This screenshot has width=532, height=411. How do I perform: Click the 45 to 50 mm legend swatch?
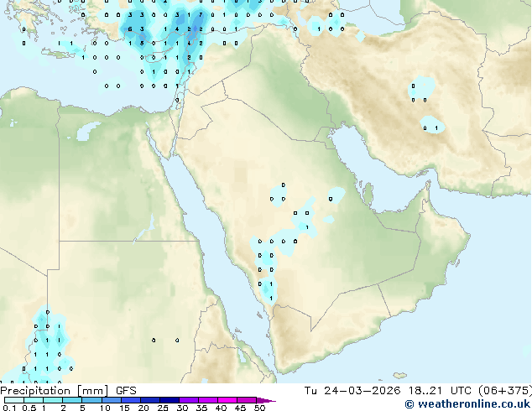[247, 400]
